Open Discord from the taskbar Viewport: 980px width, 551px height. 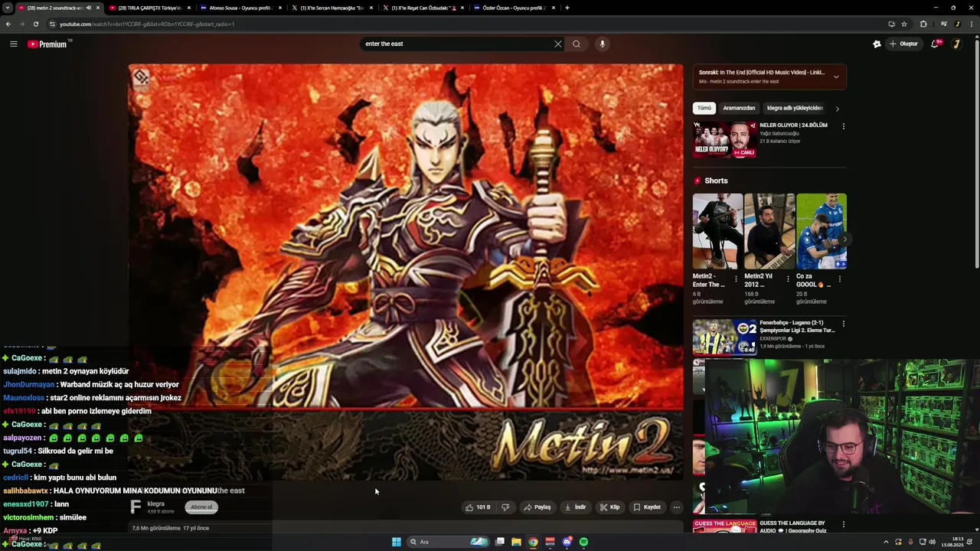coord(567,542)
